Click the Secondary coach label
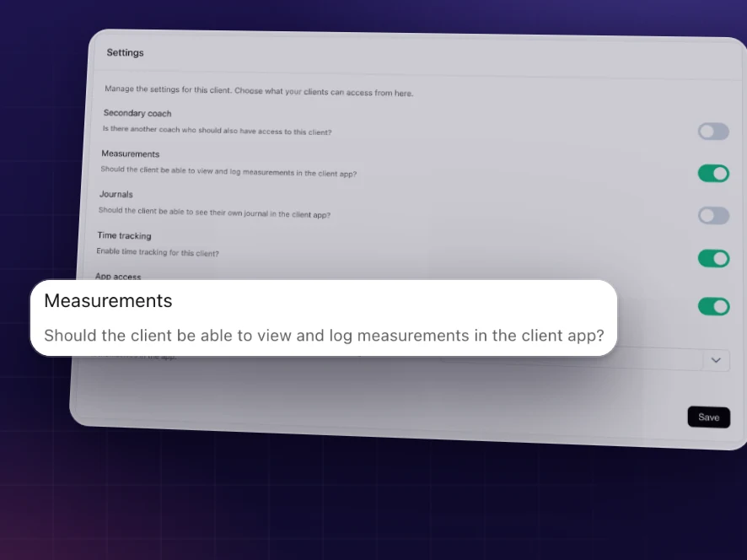Screen dimensions: 747x560 coord(137,113)
